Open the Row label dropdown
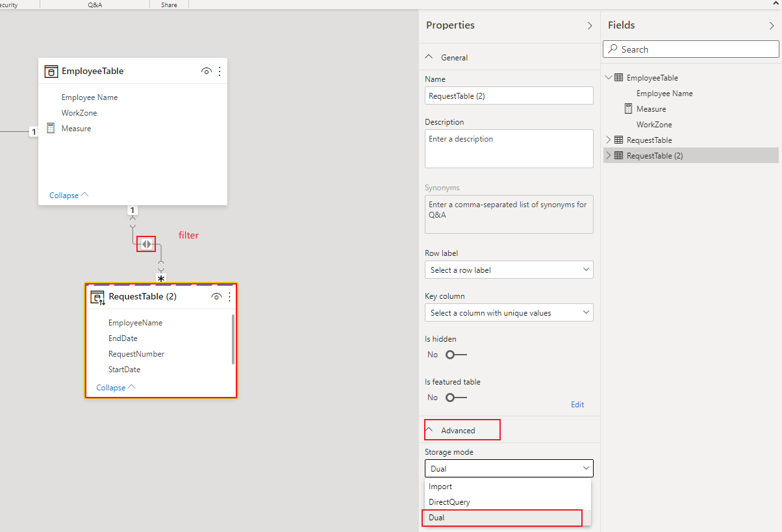This screenshot has width=782, height=532. pyautogui.click(x=509, y=270)
